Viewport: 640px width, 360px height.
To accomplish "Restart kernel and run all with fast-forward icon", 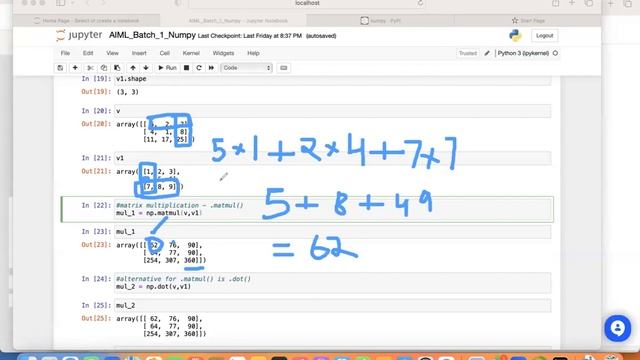I will click(x=211, y=68).
